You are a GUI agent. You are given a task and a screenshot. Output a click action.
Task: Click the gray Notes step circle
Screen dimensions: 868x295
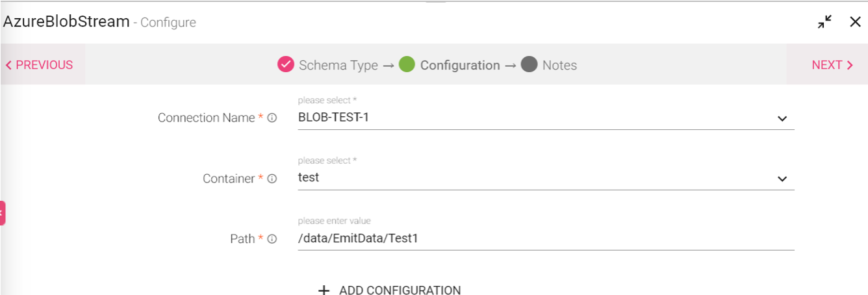529,64
